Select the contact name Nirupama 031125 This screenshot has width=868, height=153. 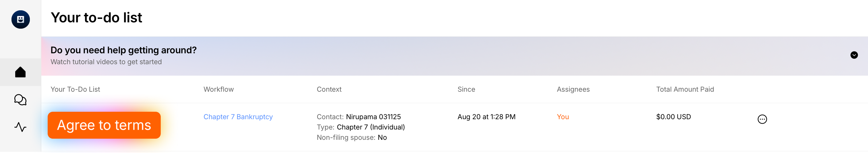tap(373, 117)
